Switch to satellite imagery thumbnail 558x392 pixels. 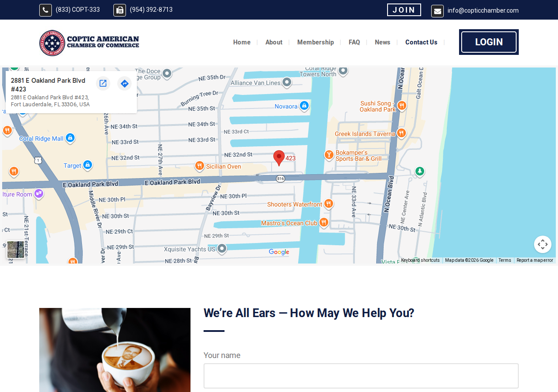16,250
